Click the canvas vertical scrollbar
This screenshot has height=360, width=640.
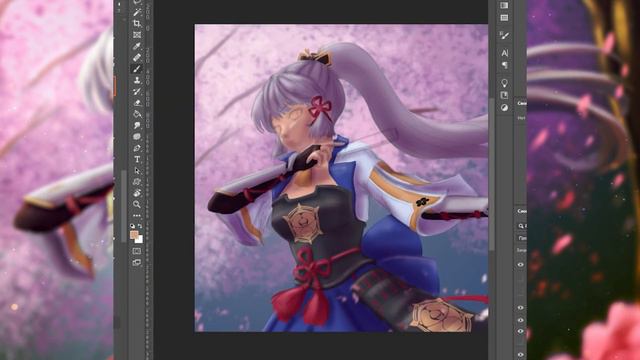tap(492, 173)
